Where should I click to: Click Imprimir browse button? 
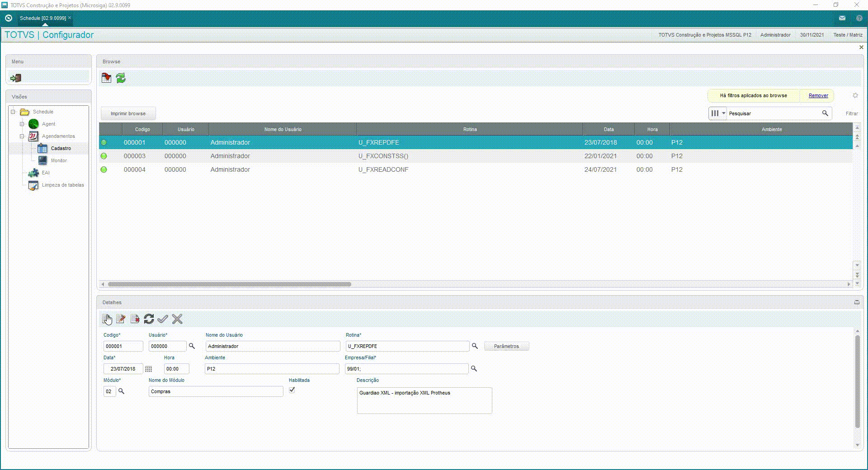coord(128,113)
